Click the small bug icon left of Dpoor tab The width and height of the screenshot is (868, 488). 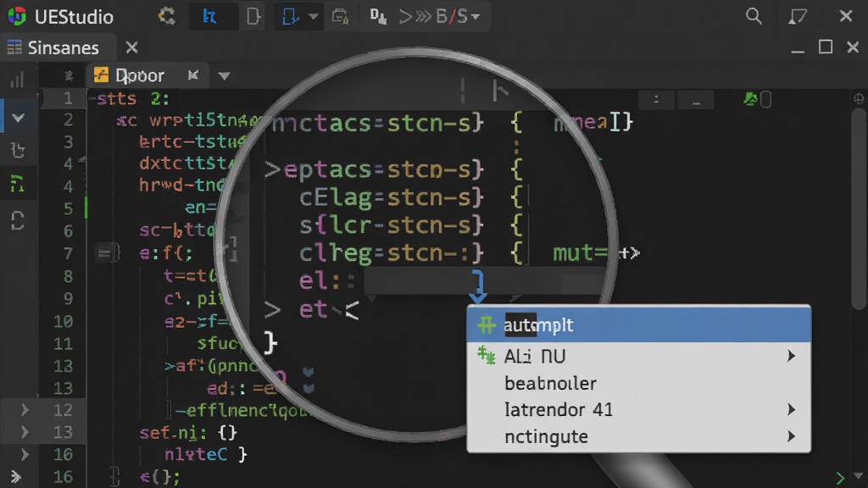[x=69, y=75]
